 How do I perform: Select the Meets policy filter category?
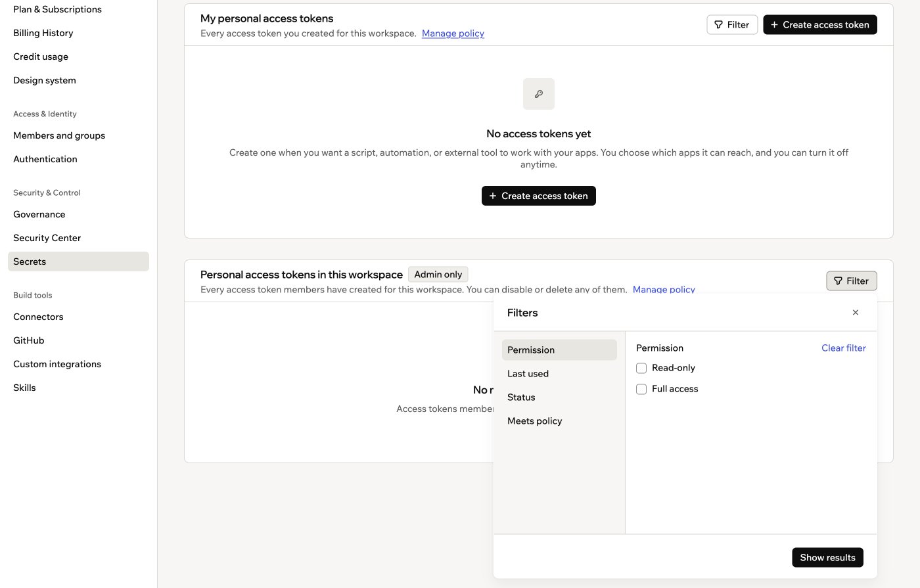[559, 420]
